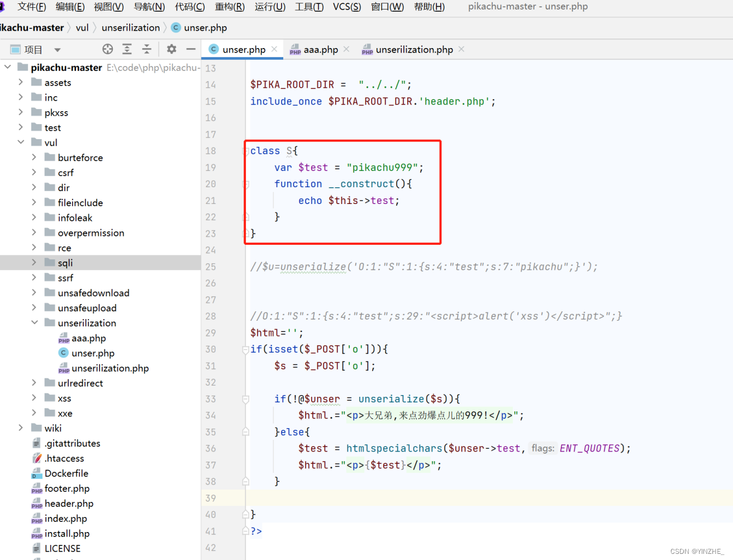Image resolution: width=733 pixels, height=560 pixels.
Task: Select unserilization.php in the project tree
Action: [x=110, y=368]
